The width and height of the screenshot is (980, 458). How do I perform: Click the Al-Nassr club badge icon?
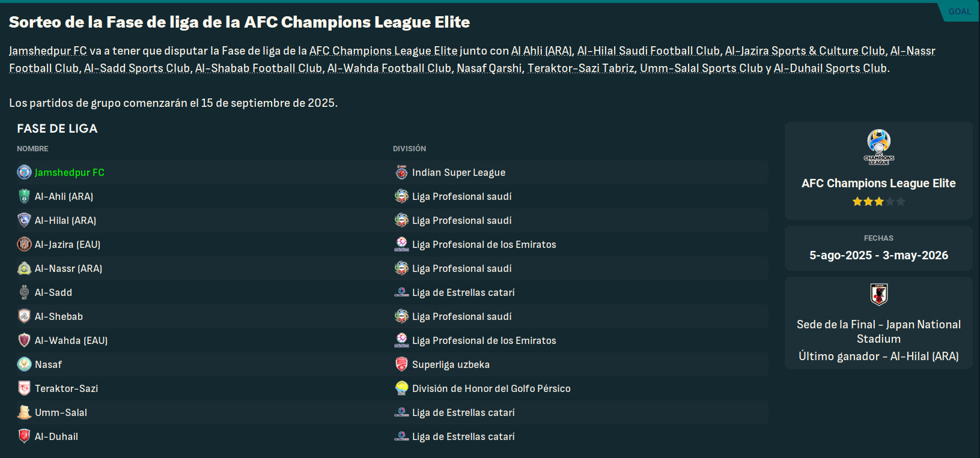click(24, 268)
